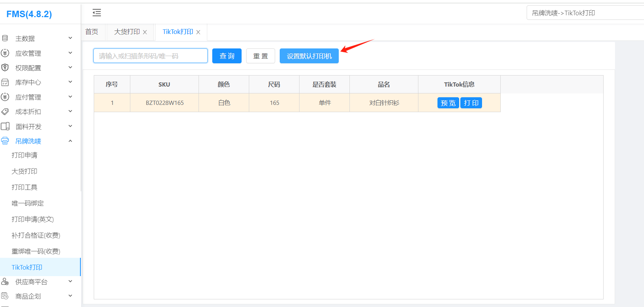Image resolution: width=644 pixels, height=307 pixels.
Task: Click the 库存中心 inventory icon
Action: coord(5,82)
